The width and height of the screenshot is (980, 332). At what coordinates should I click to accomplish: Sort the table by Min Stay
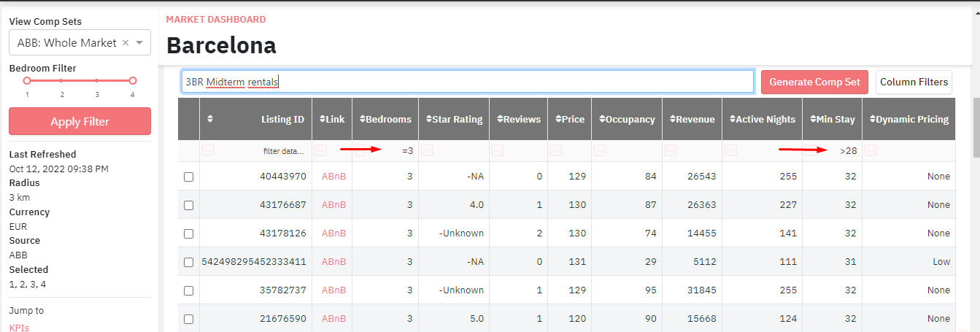813,119
